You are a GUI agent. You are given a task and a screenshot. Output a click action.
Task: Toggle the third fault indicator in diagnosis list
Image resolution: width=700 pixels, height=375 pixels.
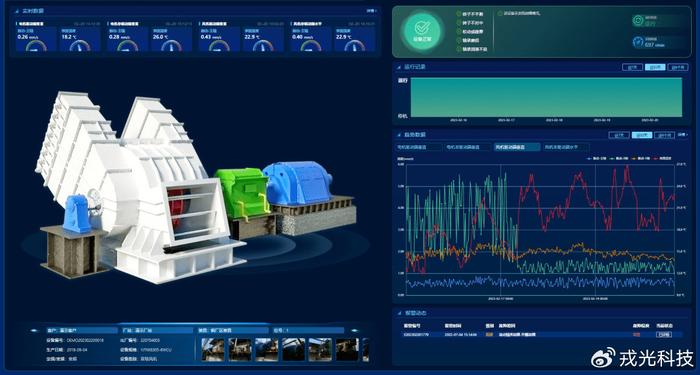(459, 32)
